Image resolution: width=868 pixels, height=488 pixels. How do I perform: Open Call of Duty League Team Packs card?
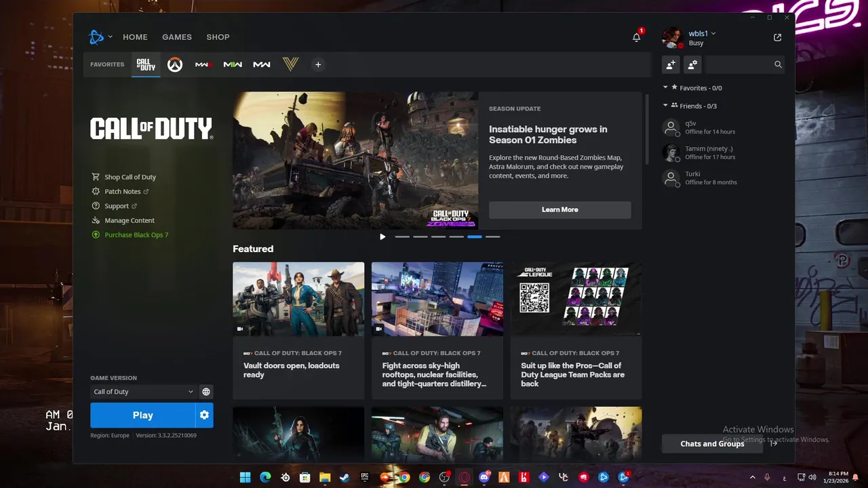click(576, 330)
